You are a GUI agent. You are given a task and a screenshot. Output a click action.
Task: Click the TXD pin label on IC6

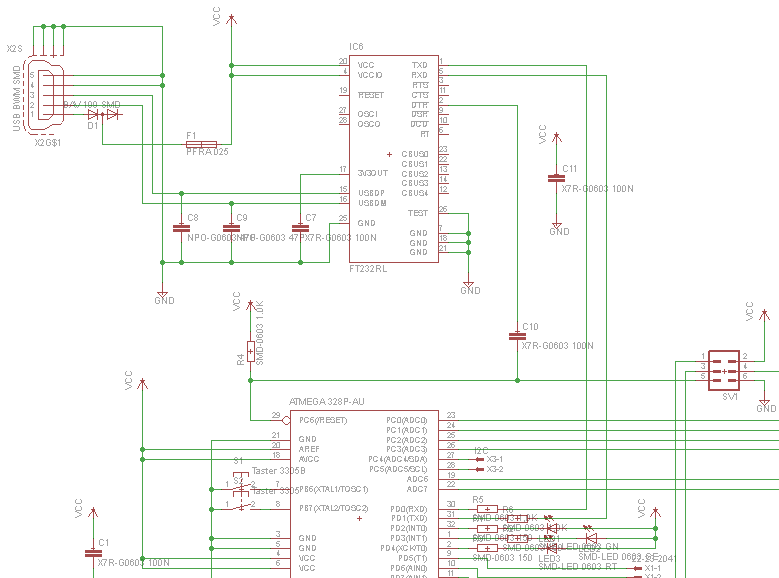pos(419,65)
